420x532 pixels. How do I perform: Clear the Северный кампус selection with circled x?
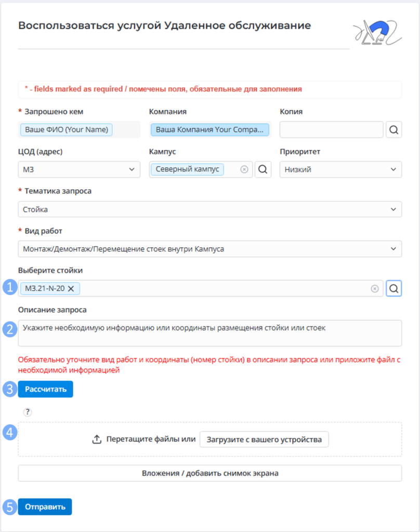pyautogui.click(x=244, y=169)
